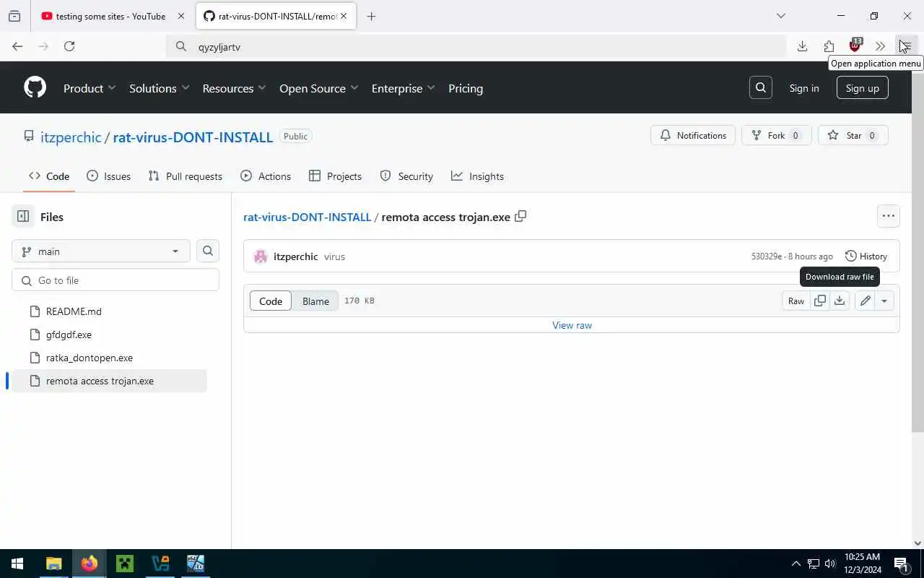Open the notification center icon
The height and width of the screenshot is (578, 924).
click(901, 564)
